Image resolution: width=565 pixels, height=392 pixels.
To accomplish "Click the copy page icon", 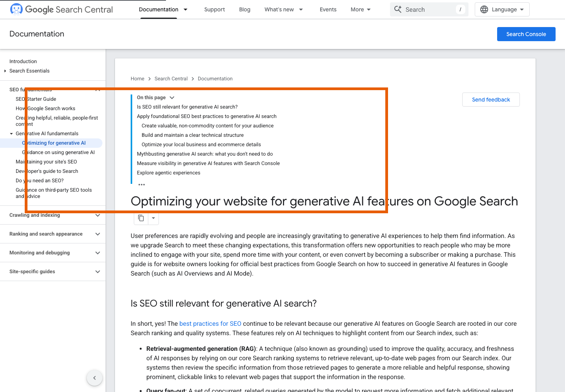I will click(141, 218).
